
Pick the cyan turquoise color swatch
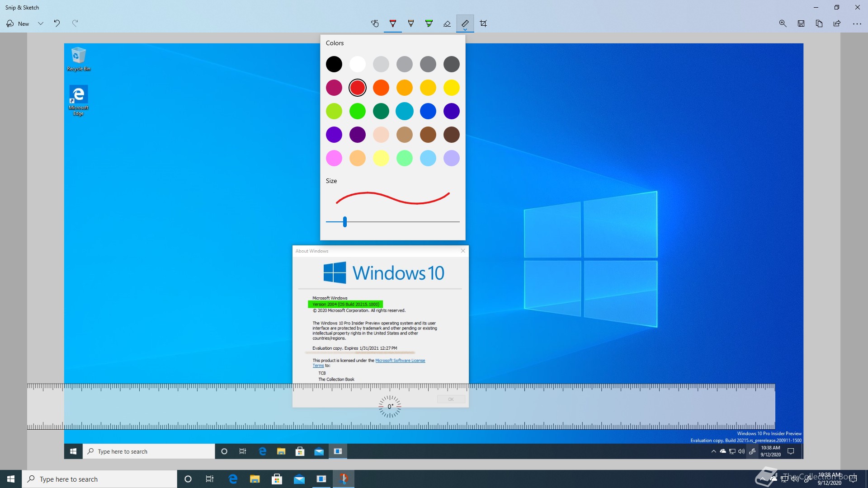click(405, 111)
